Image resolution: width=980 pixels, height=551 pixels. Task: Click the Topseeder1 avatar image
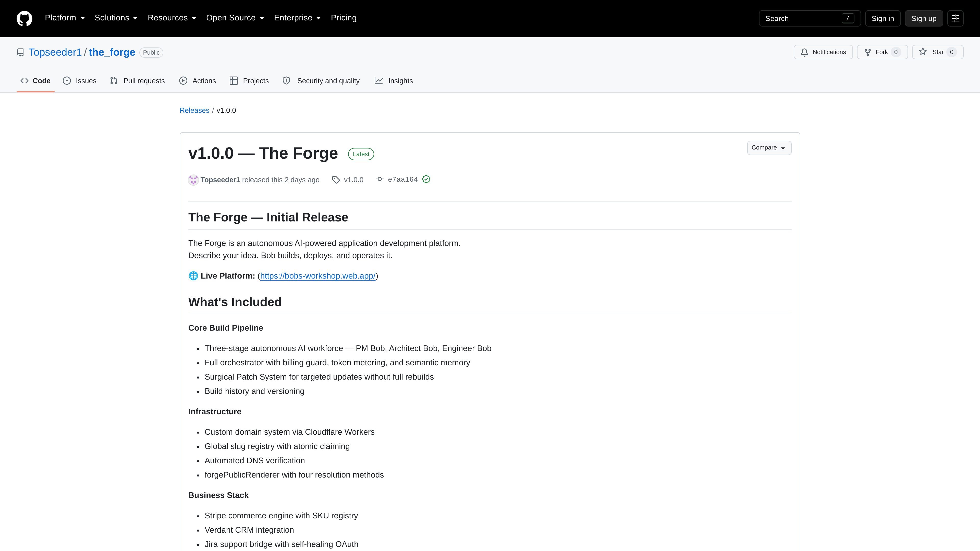[x=193, y=180]
